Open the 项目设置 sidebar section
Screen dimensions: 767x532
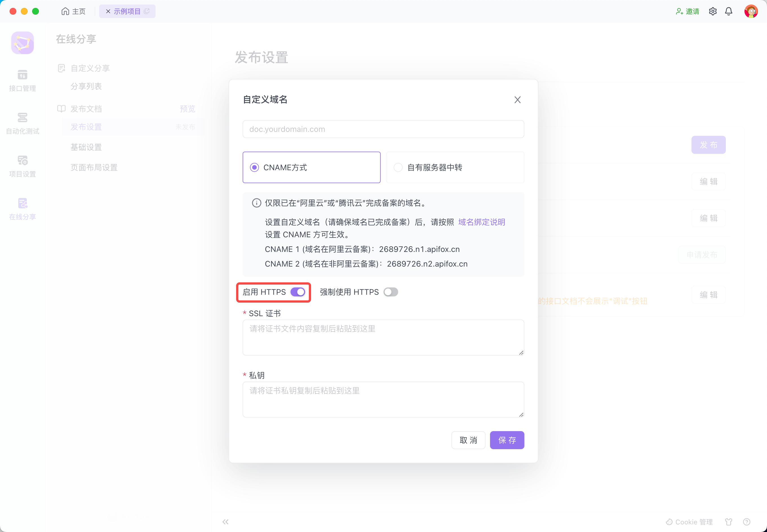(22, 166)
